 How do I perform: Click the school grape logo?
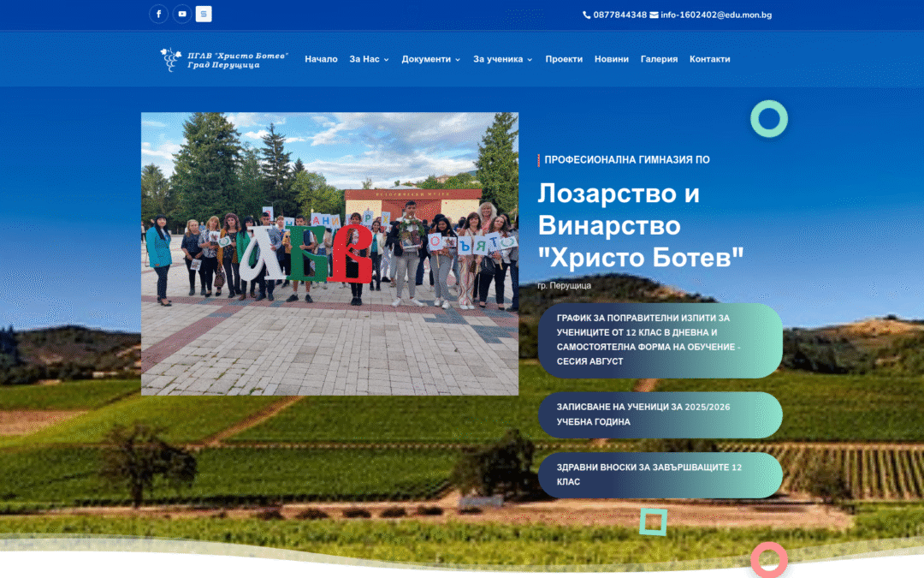[x=171, y=60]
